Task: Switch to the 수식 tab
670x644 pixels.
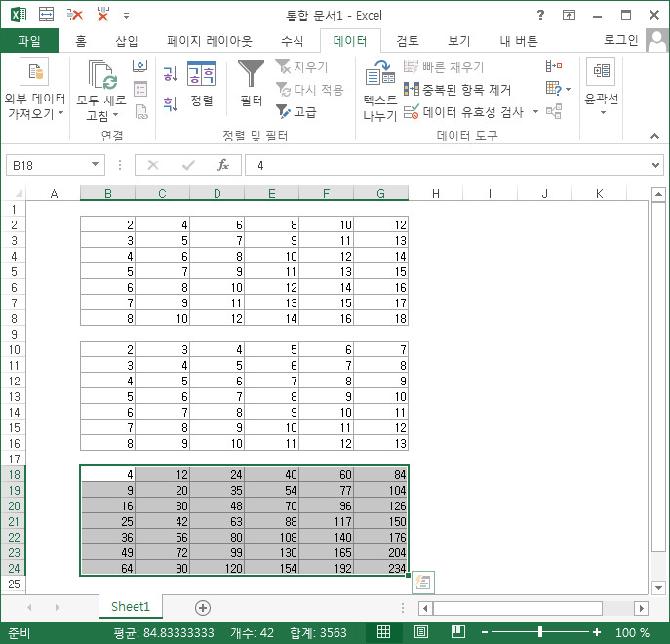Action: [x=293, y=41]
